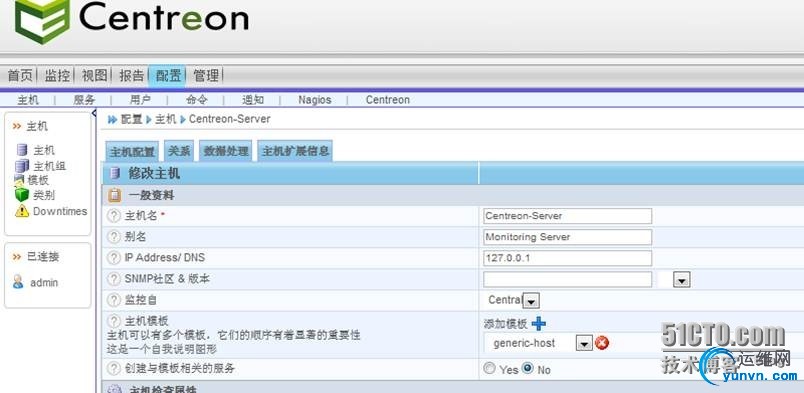
Task: Open the 首页 main menu
Action: coord(20,76)
